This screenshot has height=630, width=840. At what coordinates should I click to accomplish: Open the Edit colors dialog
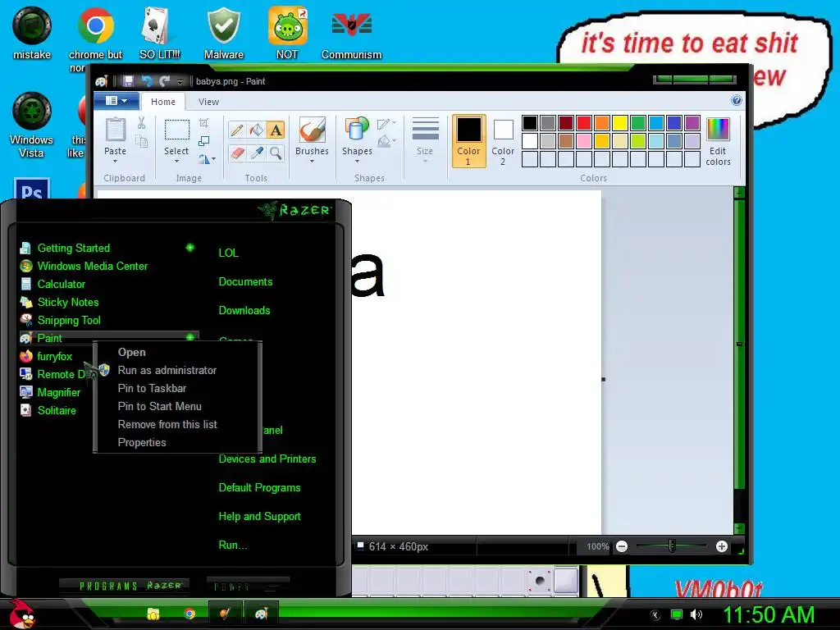(x=718, y=141)
